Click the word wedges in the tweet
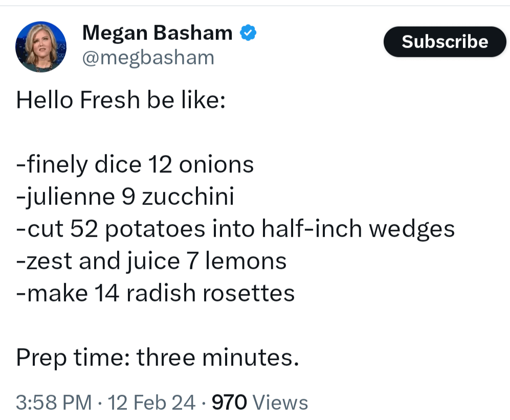The width and height of the screenshot is (510, 420). tap(412, 229)
